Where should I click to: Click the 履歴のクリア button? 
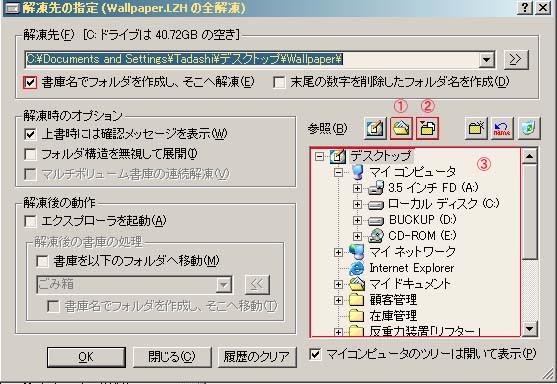(257, 357)
